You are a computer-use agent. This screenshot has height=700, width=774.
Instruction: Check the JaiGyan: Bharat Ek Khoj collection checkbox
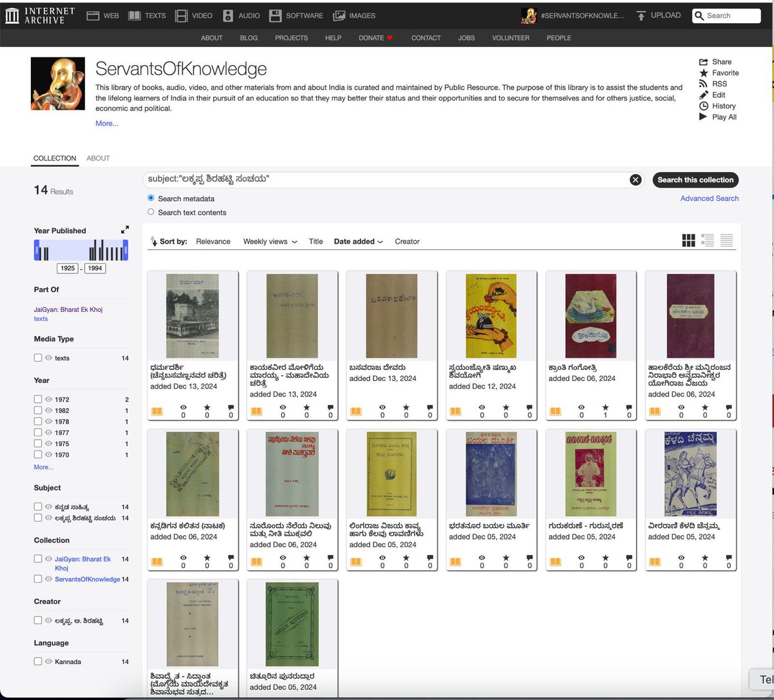[x=38, y=559]
